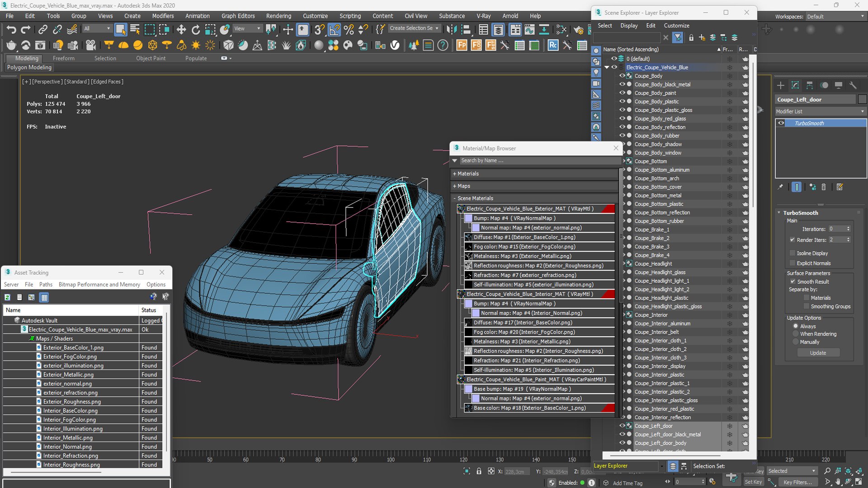Collapse the Electric_Coupe_Vehicle_Blue layer
868x488 pixels.
[607, 67]
